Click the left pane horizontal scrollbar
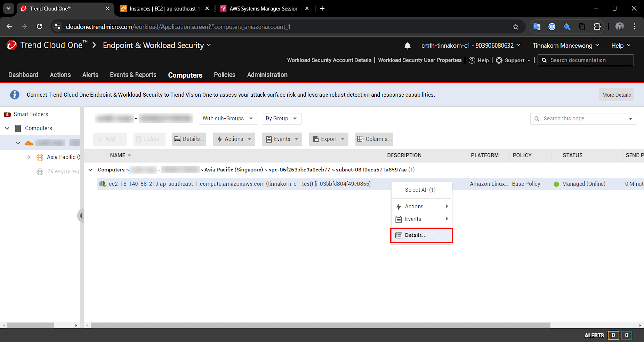The height and width of the screenshot is (342, 644). click(x=31, y=325)
